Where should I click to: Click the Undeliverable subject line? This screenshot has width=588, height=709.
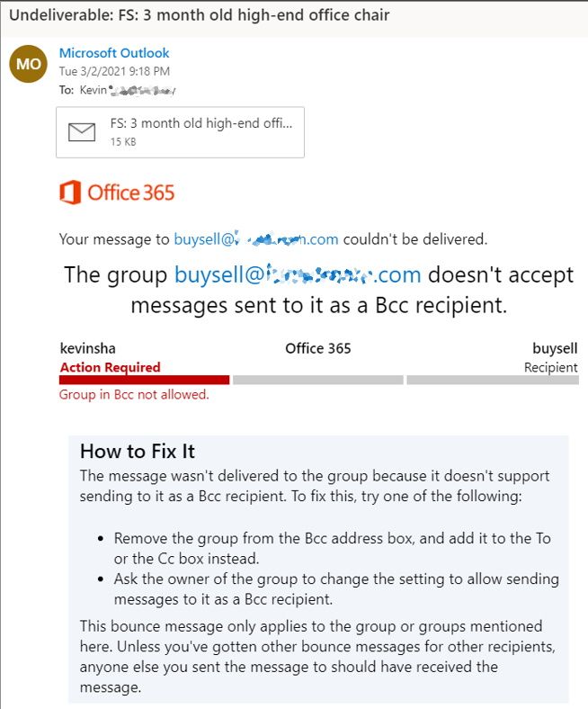(199, 15)
